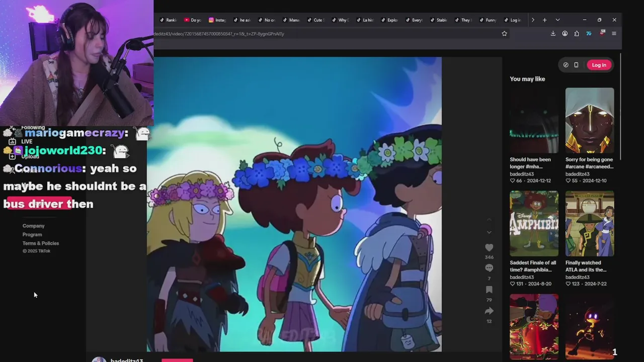Switch to the 'Funny' tab
Image resolution: width=644 pixels, height=362 pixels.
pyautogui.click(x=488, y=20)
